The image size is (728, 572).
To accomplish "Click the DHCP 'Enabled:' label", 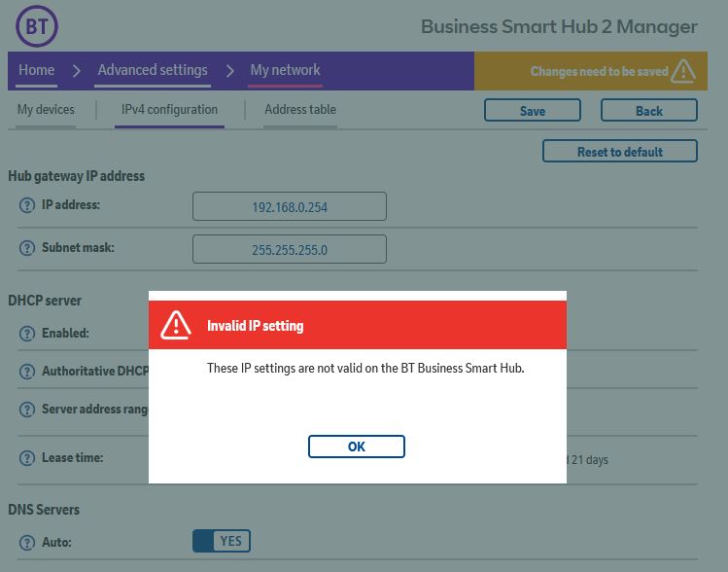I will tap(65, 333).
